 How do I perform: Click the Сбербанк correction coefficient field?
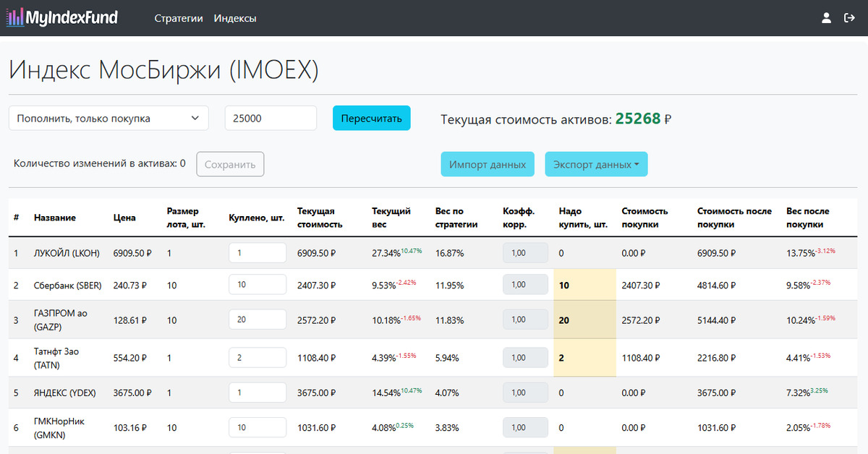click(x=526, y=285)
